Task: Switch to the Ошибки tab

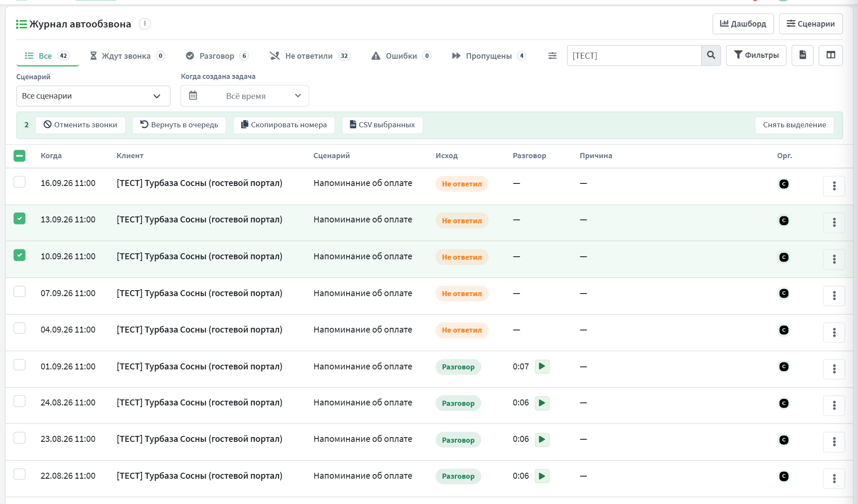Action: pyautogui.click(x=401, y=56)
